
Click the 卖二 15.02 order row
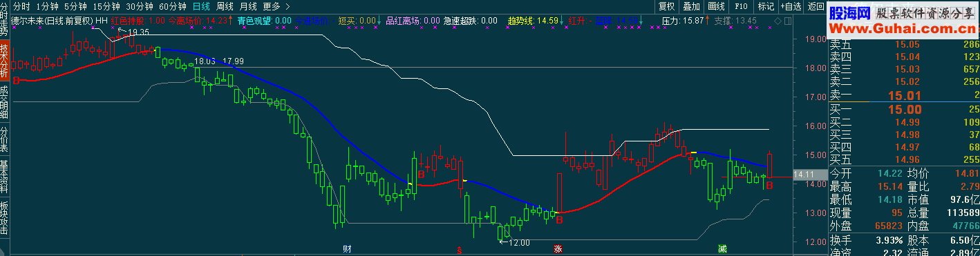point(905,81)
